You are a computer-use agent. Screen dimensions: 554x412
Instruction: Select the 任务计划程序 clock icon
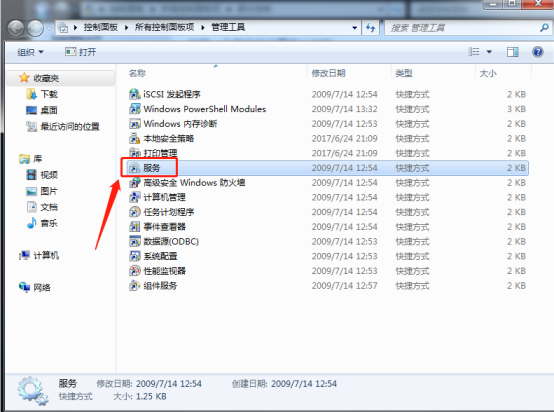tap(135, 212)
